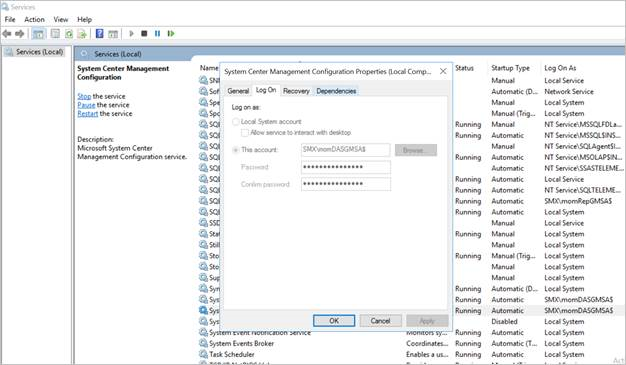
Task: Click the Services (Local) pane header
Action: 118,54
